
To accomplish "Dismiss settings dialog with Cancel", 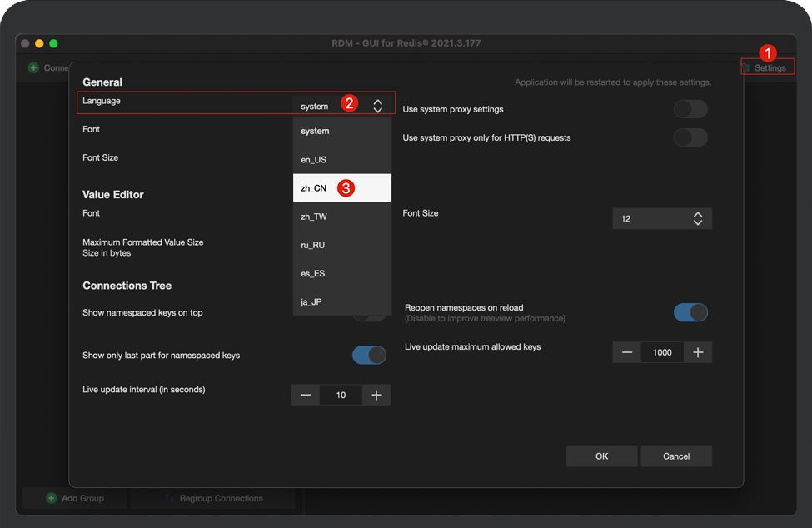I will (676, 456).
